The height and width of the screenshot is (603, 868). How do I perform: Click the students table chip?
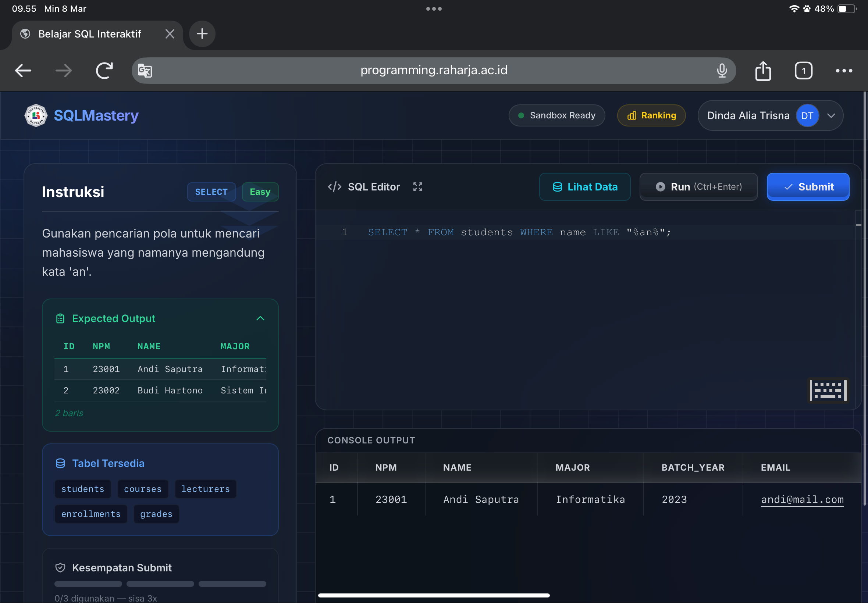click(x=83, y=489)
